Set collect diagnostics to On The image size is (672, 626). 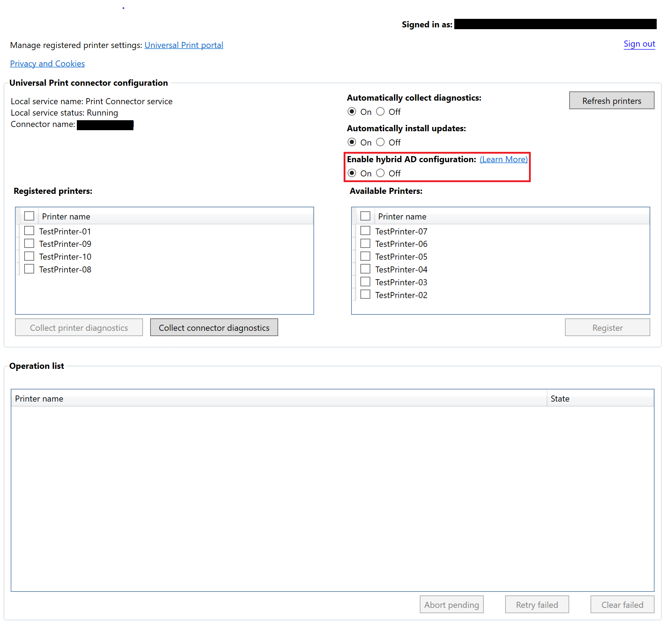pyautogui.click(x=352, y=112)
